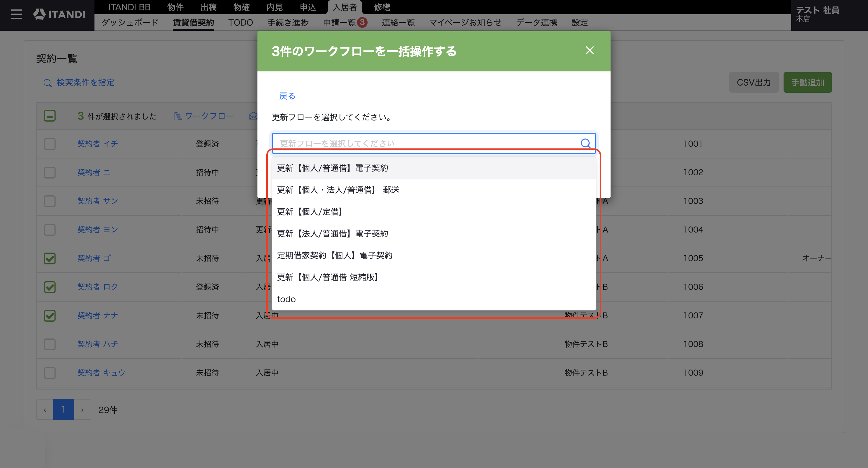The image size is (868, 468).
Task: Check the box for 契約者 イチ
Action: (50, 144)
